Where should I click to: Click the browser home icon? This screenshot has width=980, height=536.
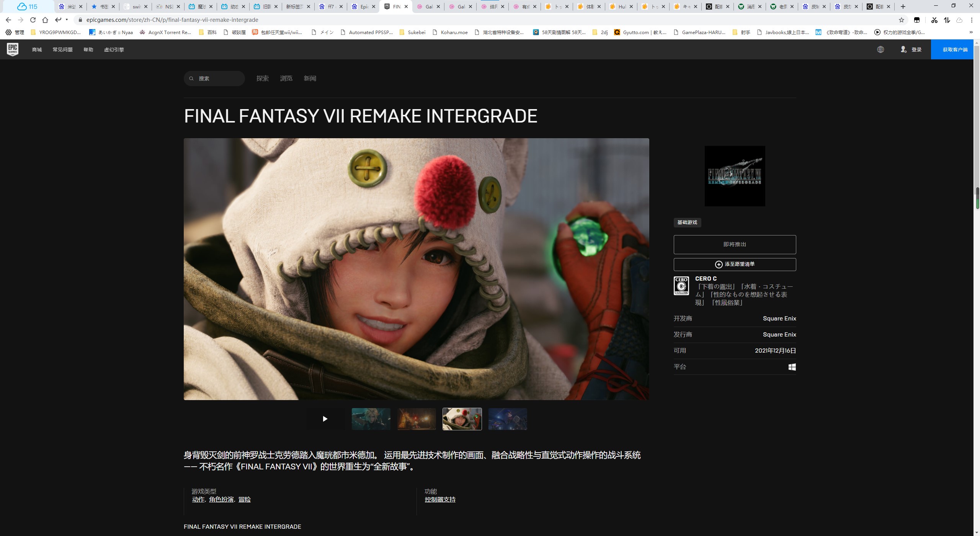tap(45, 20)
